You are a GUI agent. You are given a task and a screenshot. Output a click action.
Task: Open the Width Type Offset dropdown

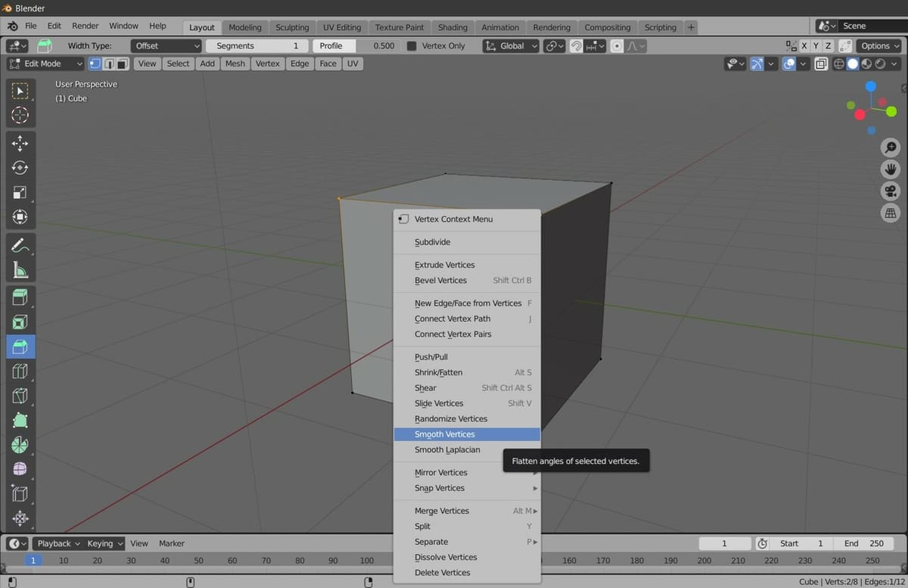(x=166, y=46)
